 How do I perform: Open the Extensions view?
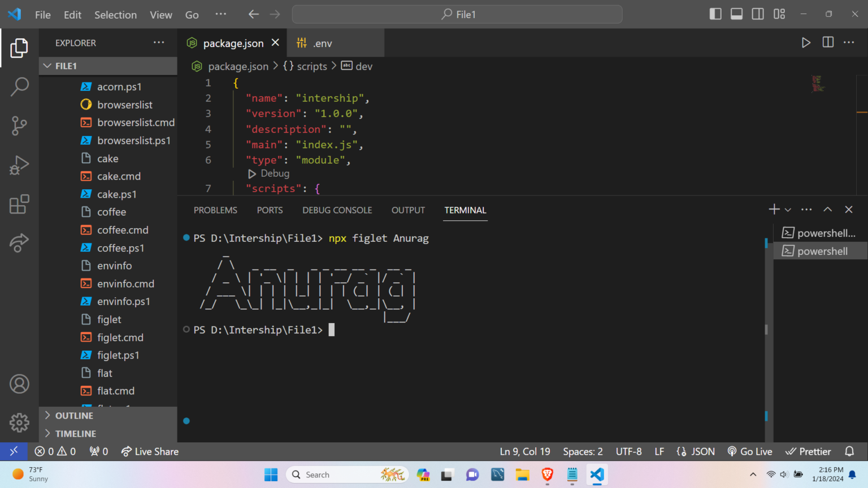19,204
